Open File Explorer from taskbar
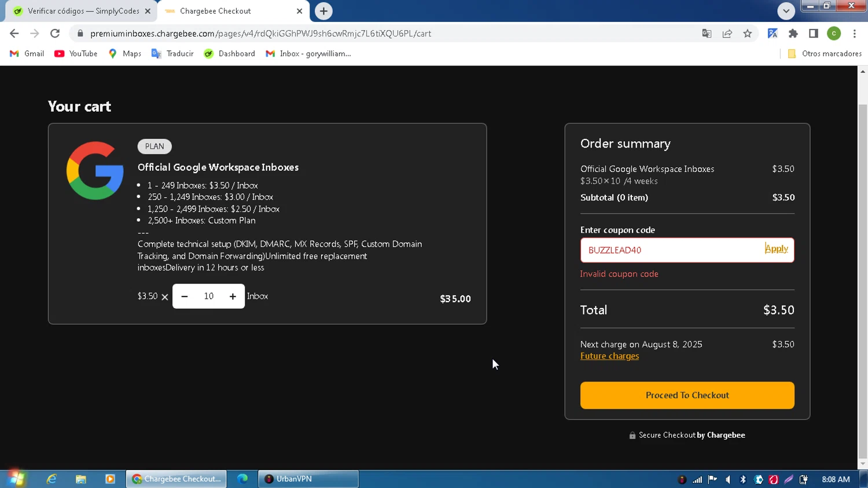Screen dimensions: 868x488 [80, 479]
